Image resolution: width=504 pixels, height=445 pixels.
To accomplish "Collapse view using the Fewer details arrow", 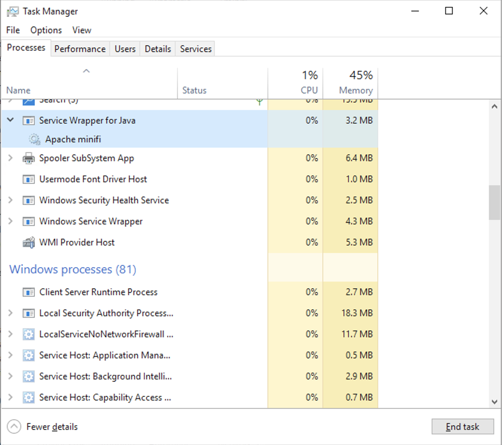I will (x=14, y=427).
